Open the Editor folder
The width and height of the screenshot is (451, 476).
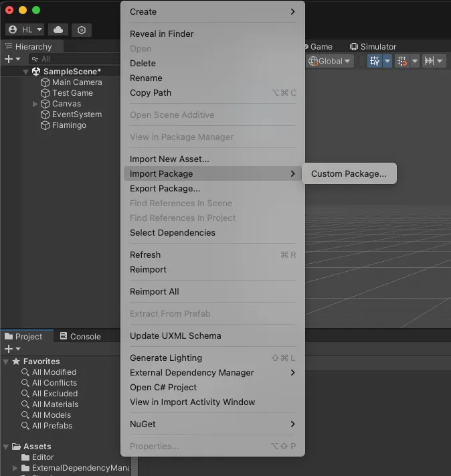(43, 457)
